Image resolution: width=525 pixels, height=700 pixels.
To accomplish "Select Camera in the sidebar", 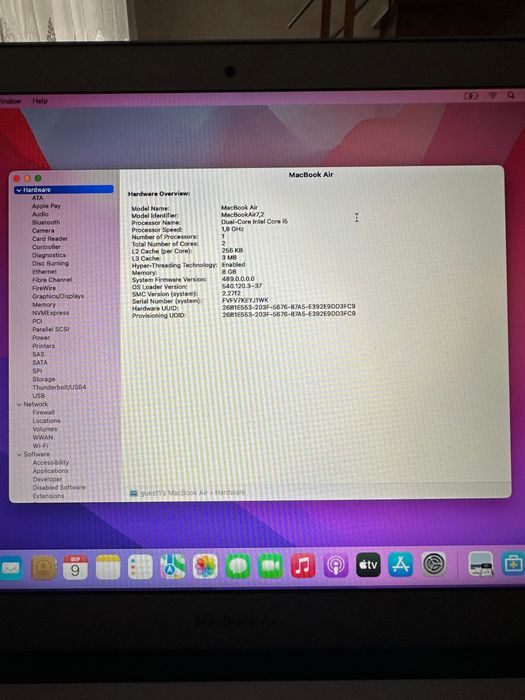I will (43, 230).
